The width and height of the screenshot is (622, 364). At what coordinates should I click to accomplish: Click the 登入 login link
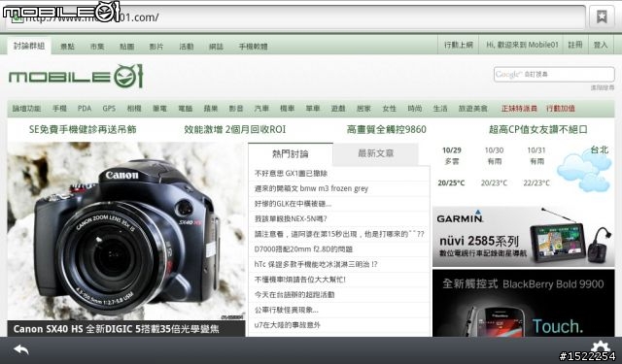click(x=601, y=45)
